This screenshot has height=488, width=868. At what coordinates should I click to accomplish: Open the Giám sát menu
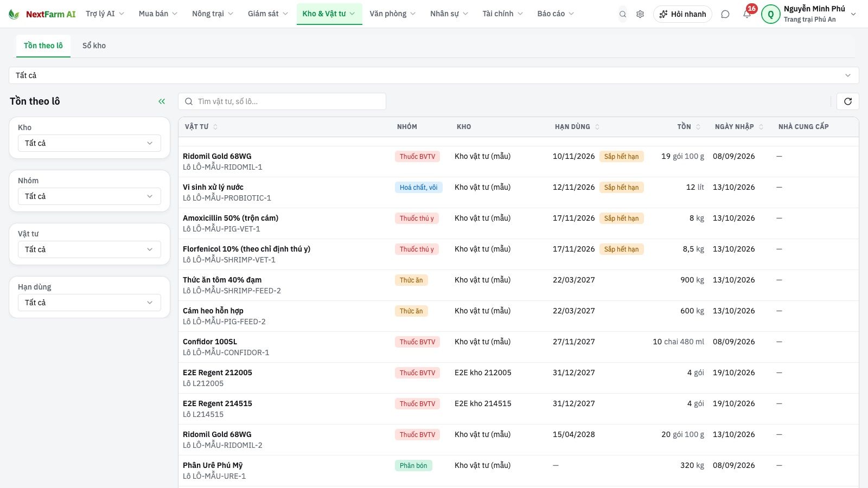pos(268,14)
